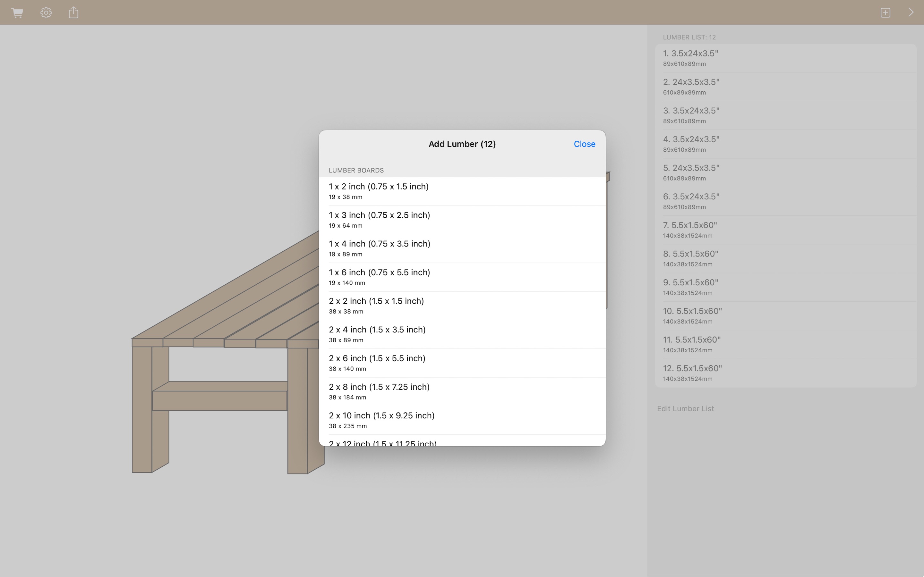
Task: Select lumber list item 12: 5.5x1.5x60"
Action: [x=787, y=373]
